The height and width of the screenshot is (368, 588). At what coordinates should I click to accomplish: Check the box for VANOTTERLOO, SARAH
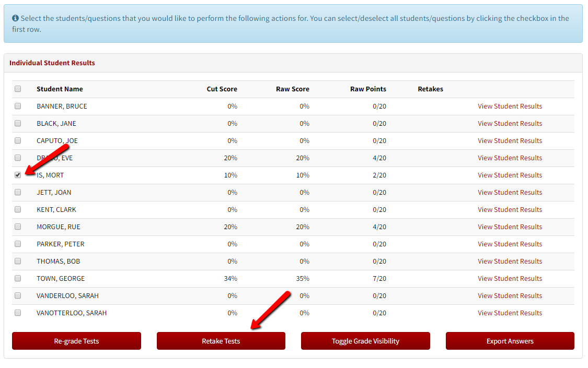(x=18, y=313)
